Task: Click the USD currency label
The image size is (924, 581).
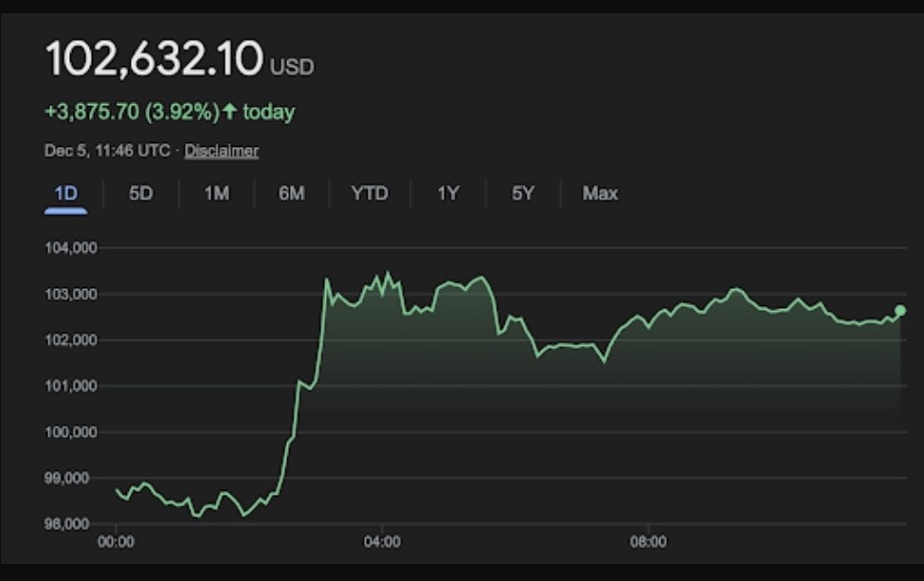Action: (x=292, y=67)
